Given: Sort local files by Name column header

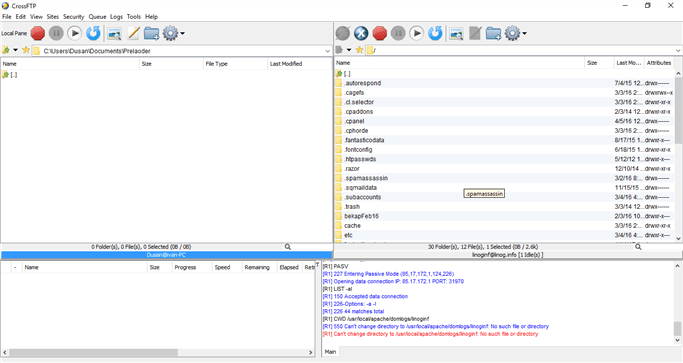Looking at the screenshot, I should pos(70,64).
